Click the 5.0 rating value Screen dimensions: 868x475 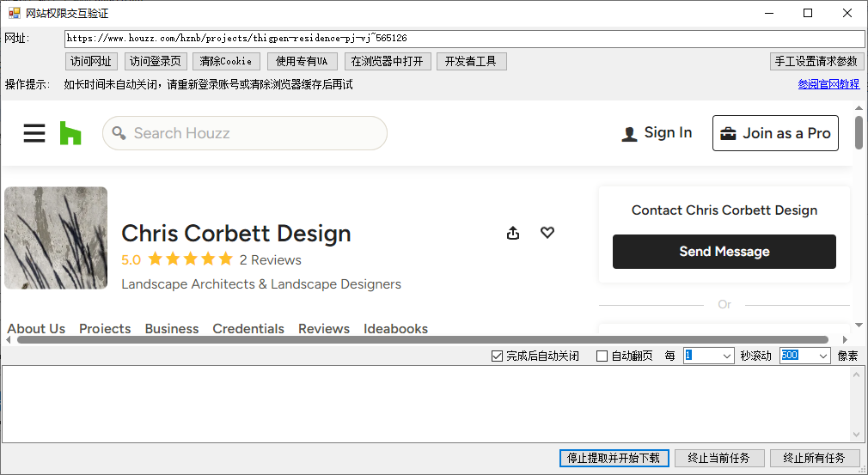click(131, 260)
